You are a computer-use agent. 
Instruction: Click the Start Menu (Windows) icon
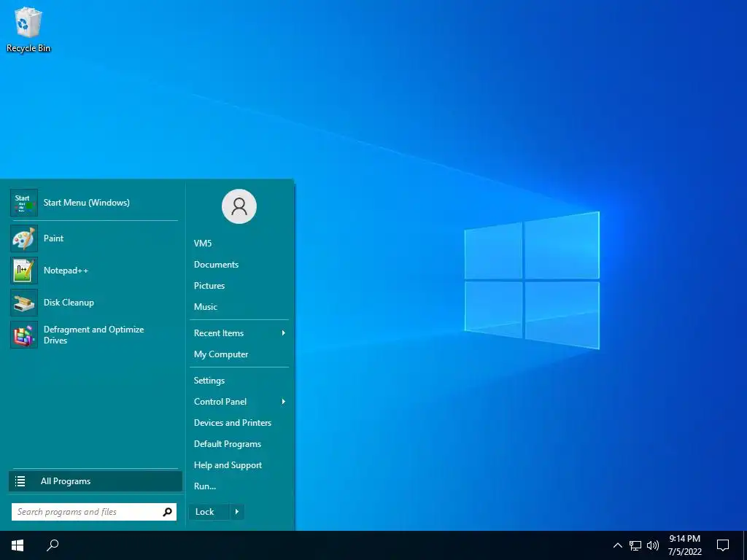pos(24,203)
